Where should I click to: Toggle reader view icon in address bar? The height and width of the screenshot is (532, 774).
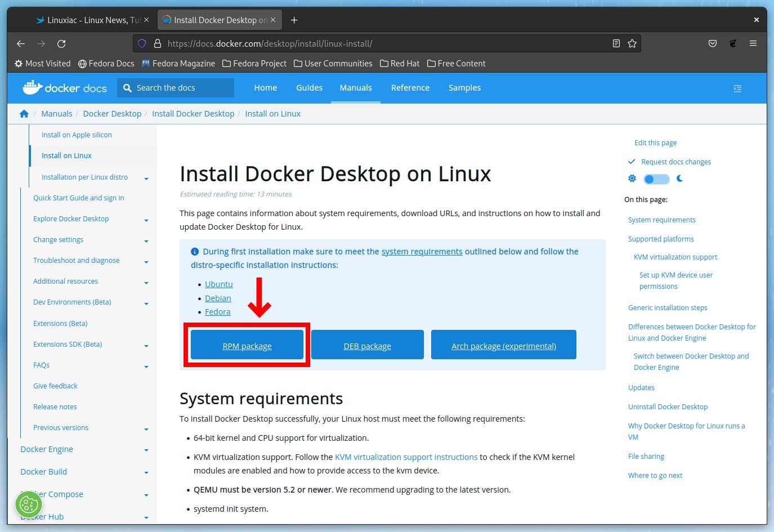coord(616,43)
